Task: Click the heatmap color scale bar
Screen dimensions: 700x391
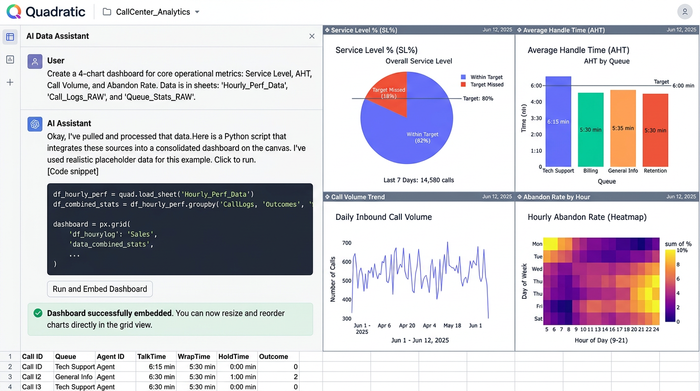Action: [x=670, y=285]
